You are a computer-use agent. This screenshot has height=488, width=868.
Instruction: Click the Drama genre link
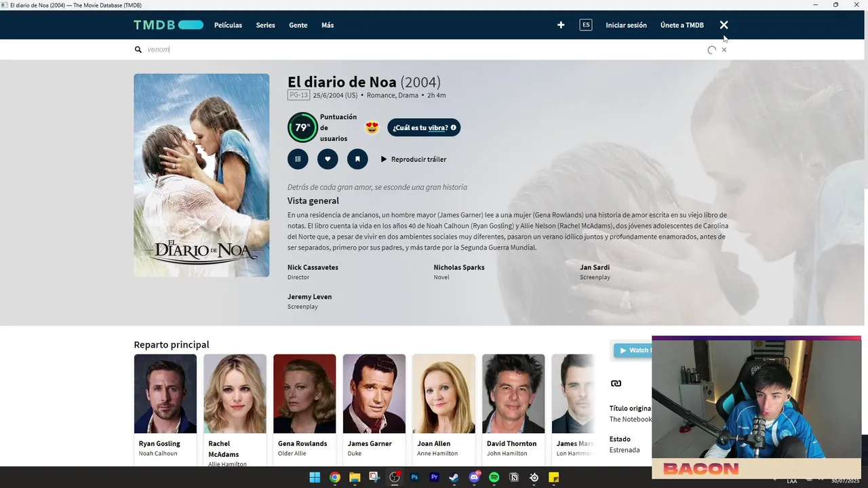click(x=408, y=96)
